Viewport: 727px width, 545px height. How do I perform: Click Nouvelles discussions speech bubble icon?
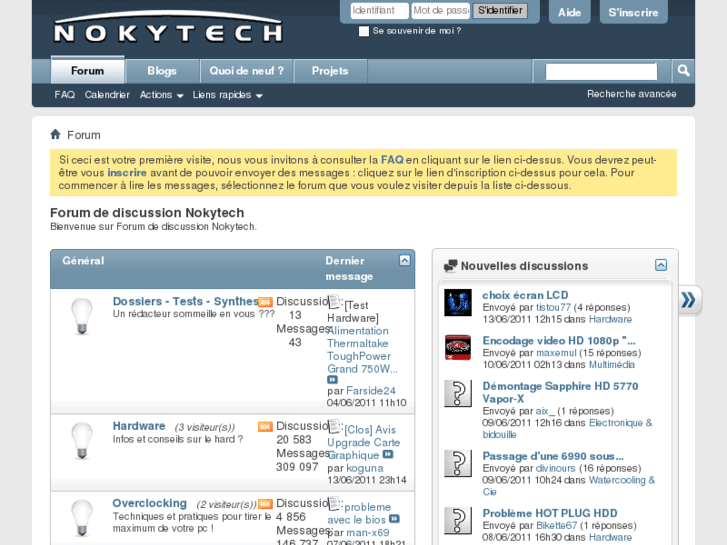[450, 266]
